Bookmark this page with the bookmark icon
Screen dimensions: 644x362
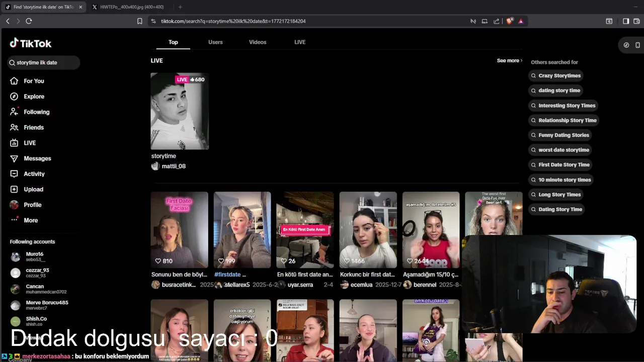coord(140,21)
